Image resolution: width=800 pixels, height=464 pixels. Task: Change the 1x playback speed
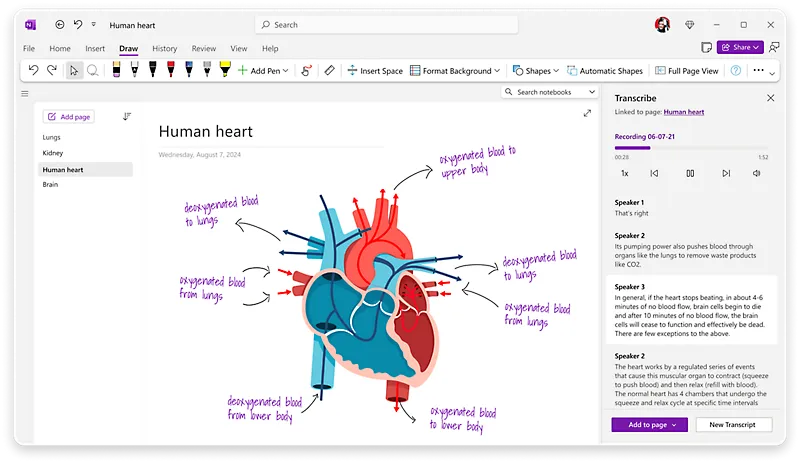pos(624,174)
